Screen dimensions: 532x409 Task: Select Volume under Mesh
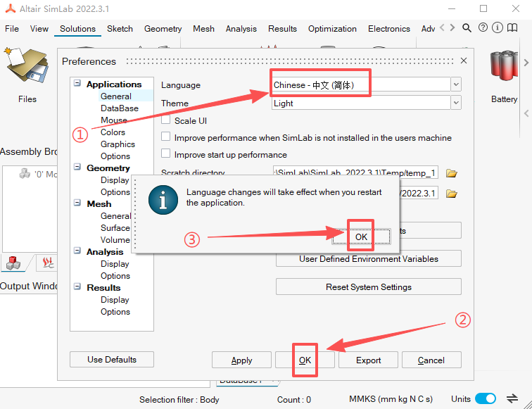click(115, 239)
